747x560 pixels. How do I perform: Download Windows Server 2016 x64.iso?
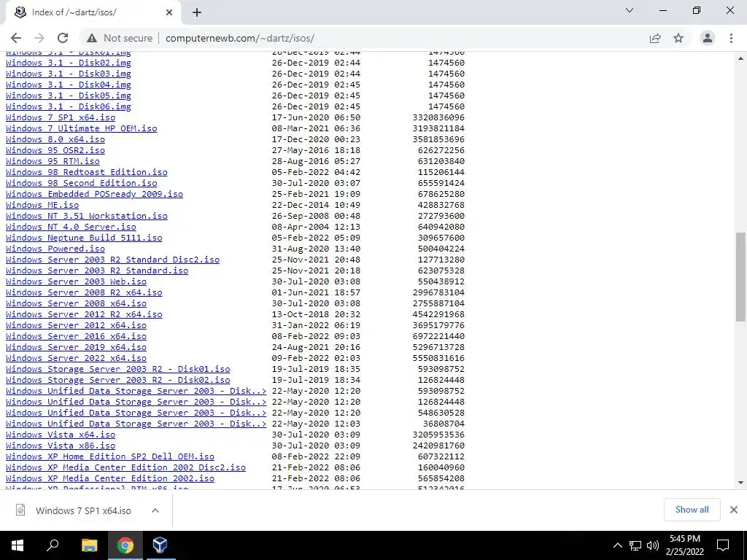pos(76,337)
